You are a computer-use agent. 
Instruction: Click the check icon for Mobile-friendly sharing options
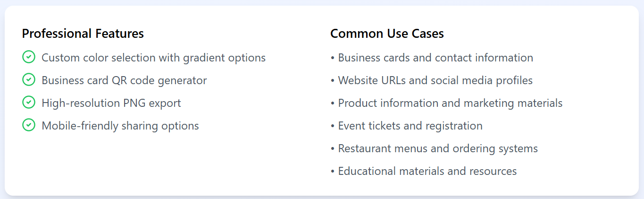point(29,125)
